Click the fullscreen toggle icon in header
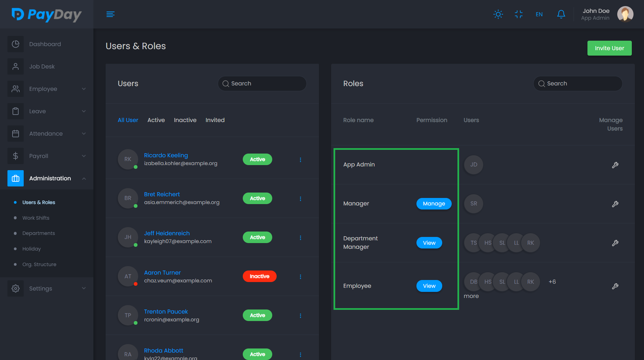 (x=518, y=14)
